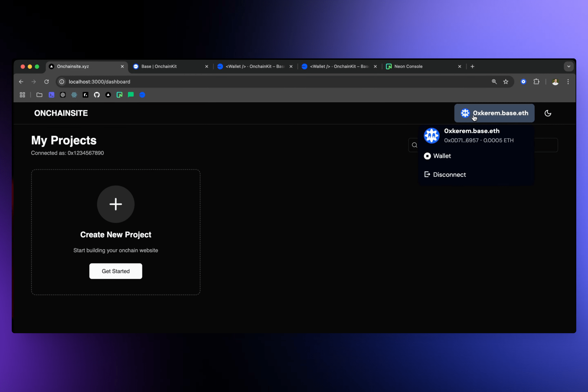
Task: Open the GitHub bookmark icon
Action: [x=97, y=95]
